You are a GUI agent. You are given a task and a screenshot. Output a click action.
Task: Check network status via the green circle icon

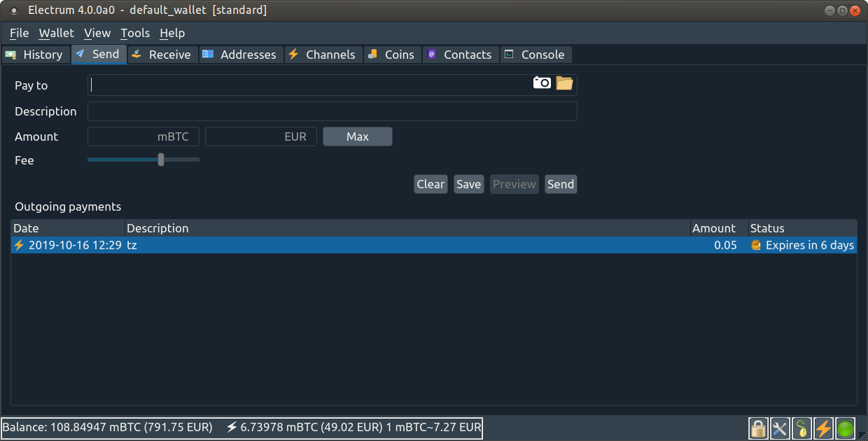(x=845, y=428)
